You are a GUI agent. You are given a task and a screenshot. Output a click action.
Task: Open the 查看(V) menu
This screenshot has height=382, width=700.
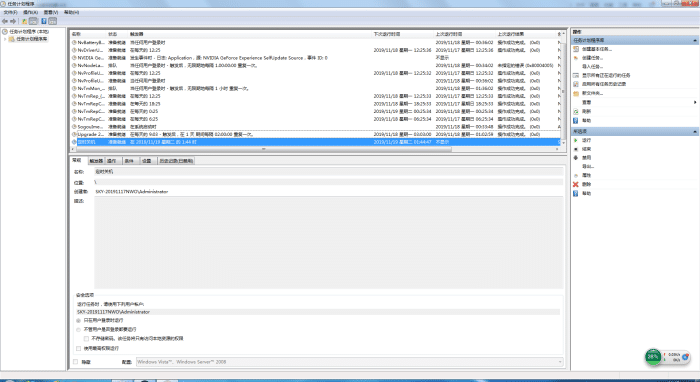coord(50,12)
